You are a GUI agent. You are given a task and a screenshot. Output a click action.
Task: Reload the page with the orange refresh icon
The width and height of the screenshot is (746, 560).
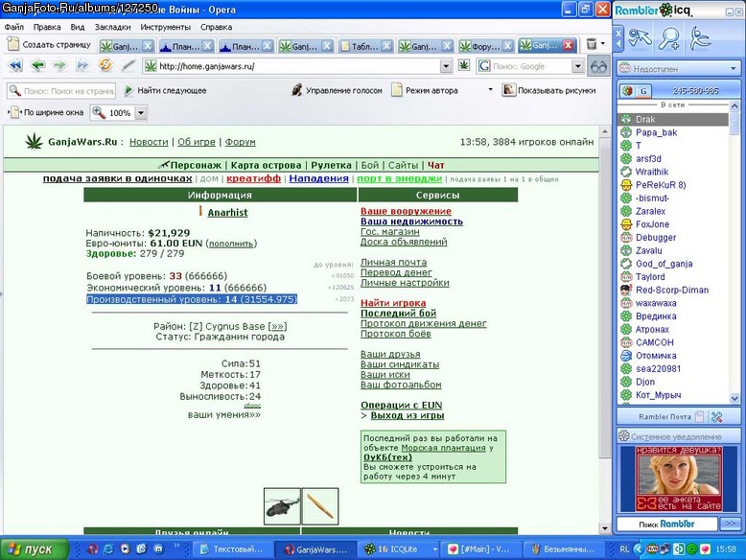[105, 65]
